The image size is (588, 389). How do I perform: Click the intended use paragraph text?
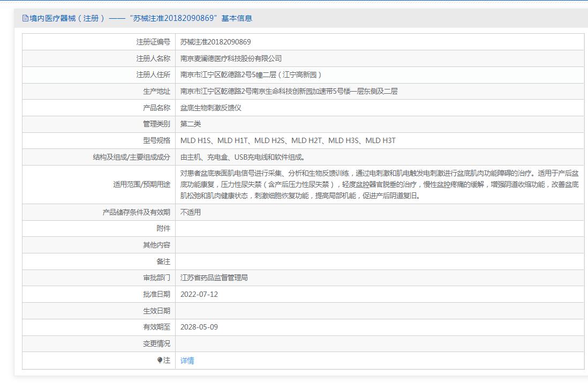[x=379, y=184]
